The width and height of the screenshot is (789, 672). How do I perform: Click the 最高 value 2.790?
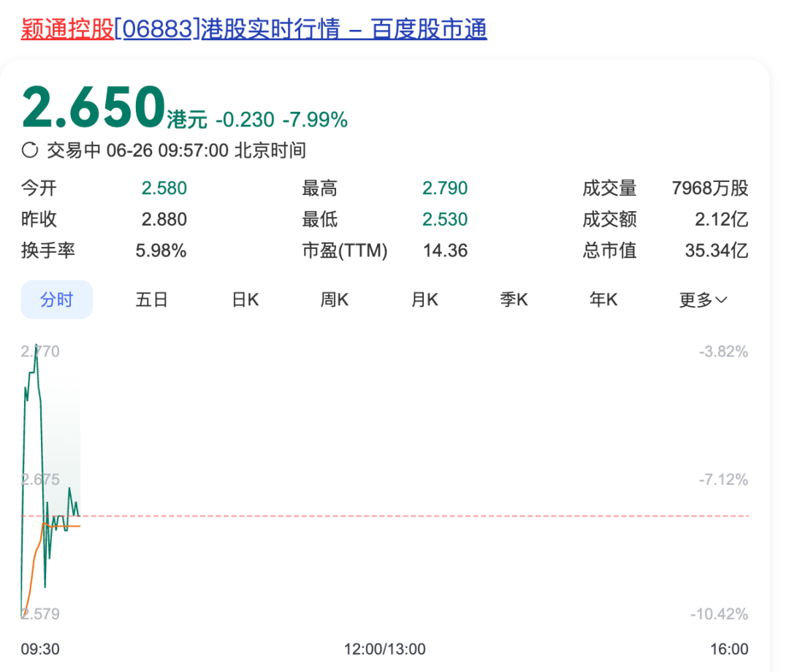click(x=445, y=188)
